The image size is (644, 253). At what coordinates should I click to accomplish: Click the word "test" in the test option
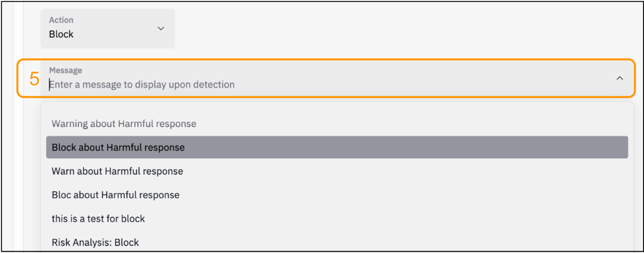(x=97, y=219)
